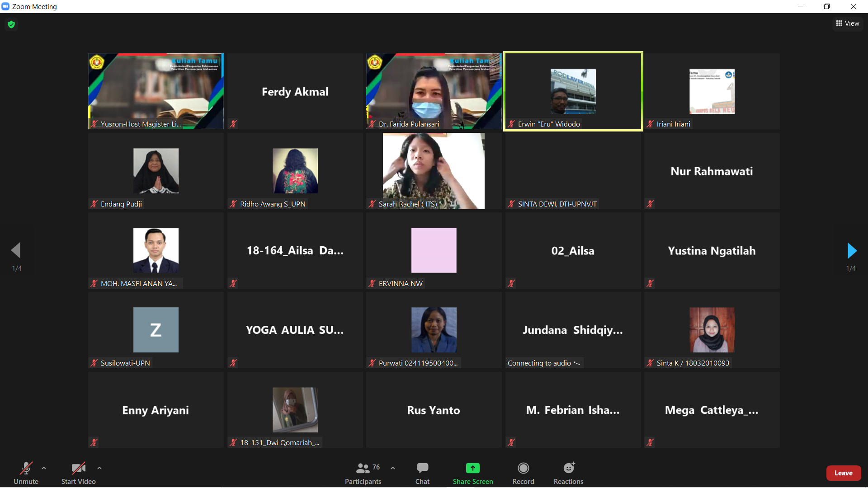Expand audio options arrow beside Unmute
Viewport: 868px width, 488px height.
point(44,468)
